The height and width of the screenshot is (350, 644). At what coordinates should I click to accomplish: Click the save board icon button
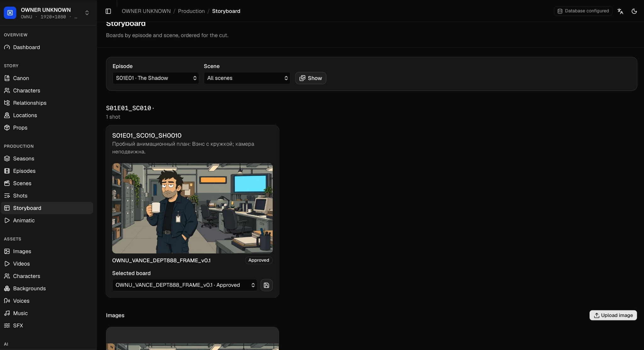[x=266, y=285]
